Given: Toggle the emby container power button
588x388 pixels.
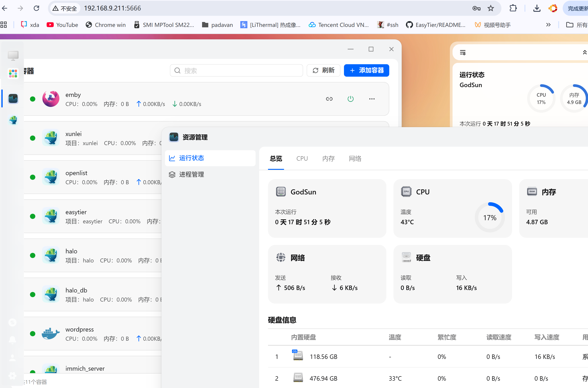Looking at the screenshot, I should click(x=350, y=99).
